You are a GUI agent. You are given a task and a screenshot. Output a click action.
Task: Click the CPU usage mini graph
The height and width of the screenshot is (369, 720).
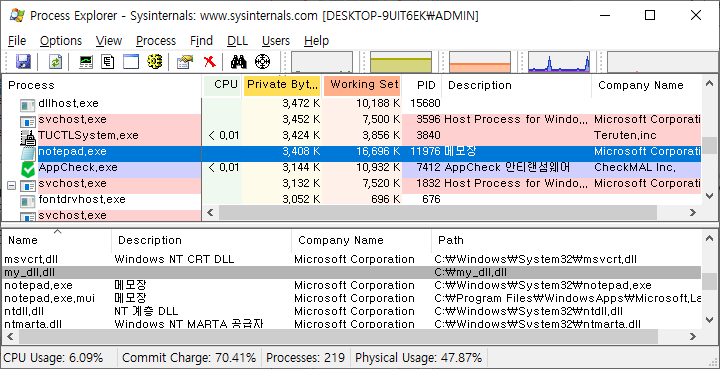tap(322, 62)
